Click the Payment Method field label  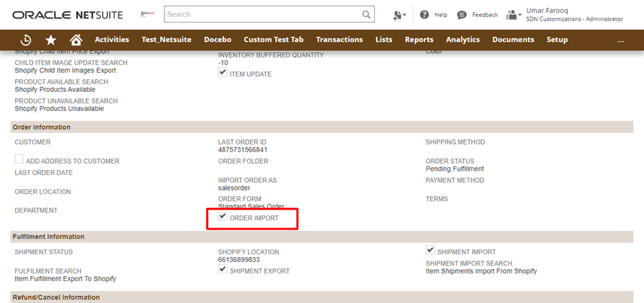click(455, 180)
